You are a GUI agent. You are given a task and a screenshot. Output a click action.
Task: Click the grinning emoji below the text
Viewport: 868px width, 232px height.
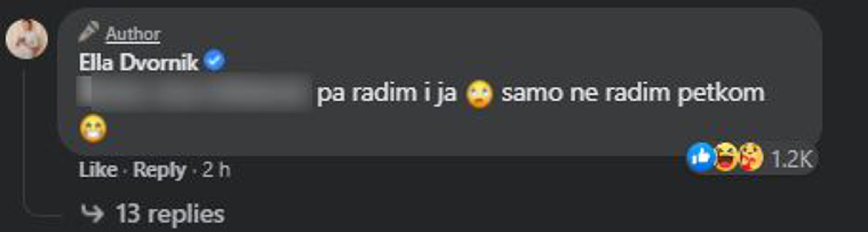(x=93, y=129)
